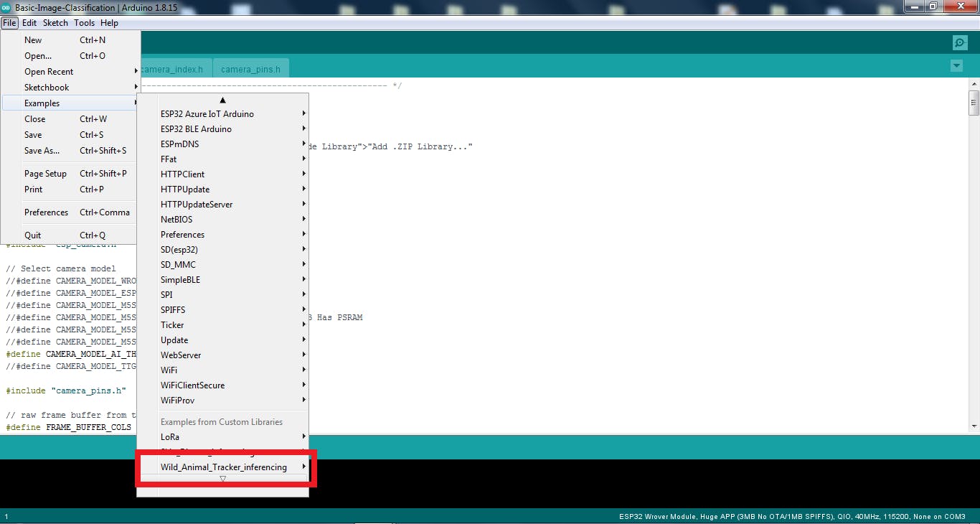980x524 pixels.
Task: Expand ESP32 Azure IoT Arduino examples
Action: (222, 114)
